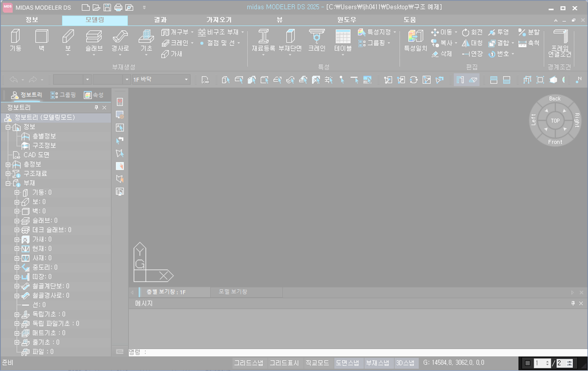Open the 기초 foundation tool
Screen dimensions: 588x371
tap(146, 40)
